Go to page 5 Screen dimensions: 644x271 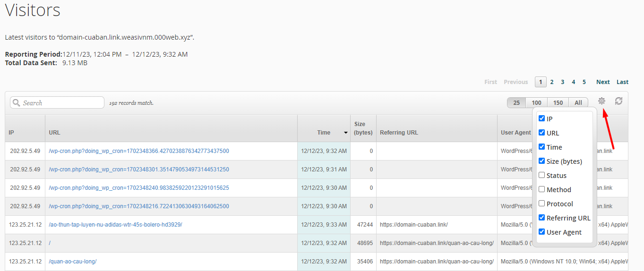pyautogui.click(x=584, y=82)
